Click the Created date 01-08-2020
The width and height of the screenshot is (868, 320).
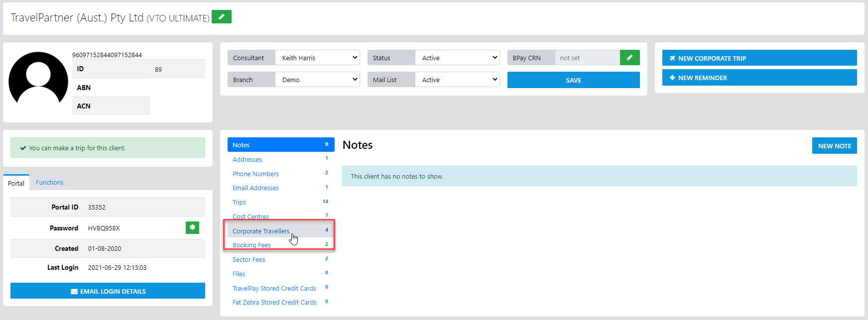point(105,248)
